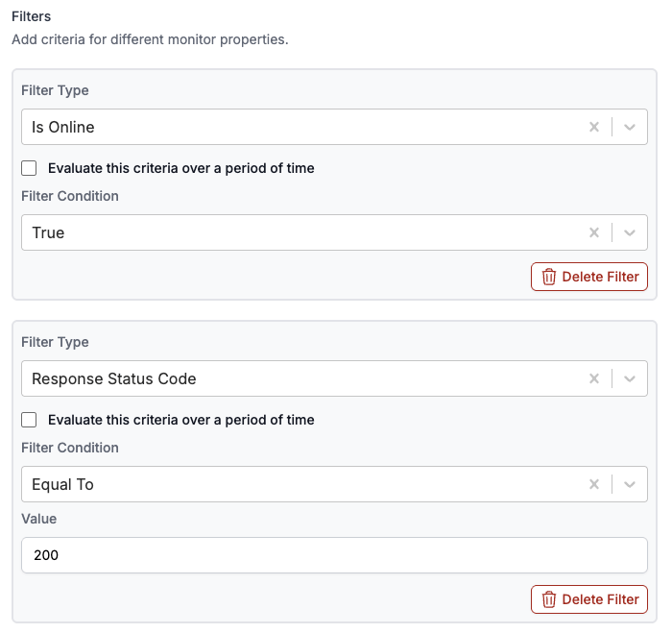Screen dimensions: 672x633
Task: Enable time period evaluation for Response Status Code
Action: point(30,420)
